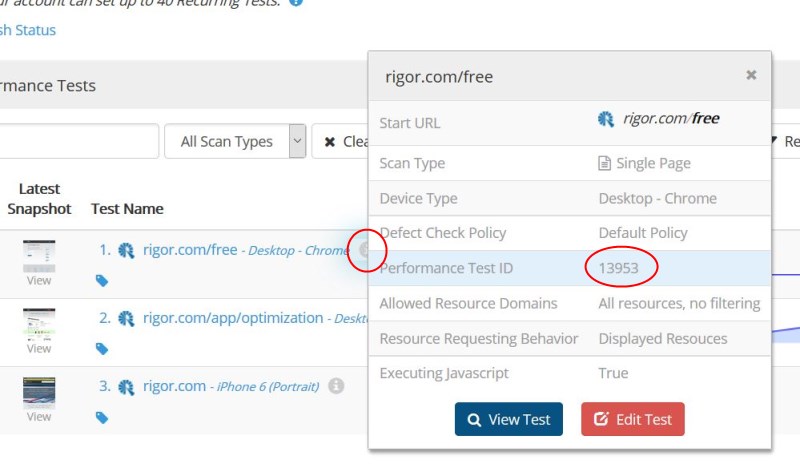Open the snapshot thumbnail for rigor.com iPhone 6
This screenshot has width=800, height=472.
[39, 393]
